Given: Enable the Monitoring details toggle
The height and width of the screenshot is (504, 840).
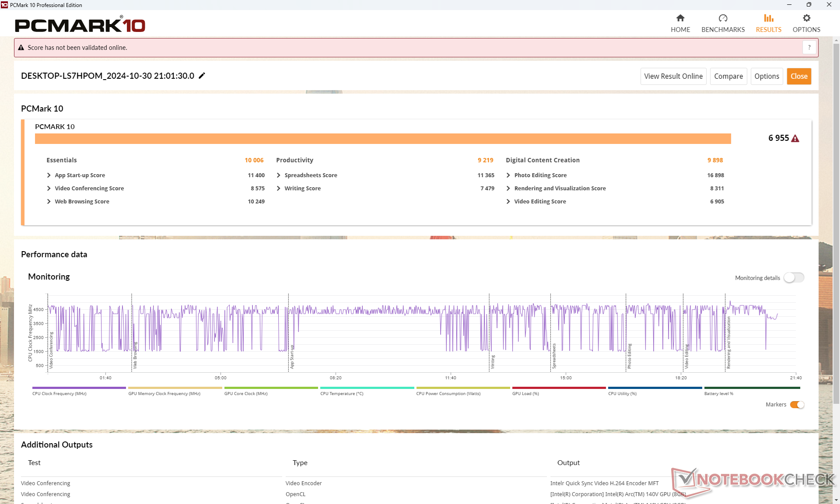Looking at the screenshot, I should point(794,278).
